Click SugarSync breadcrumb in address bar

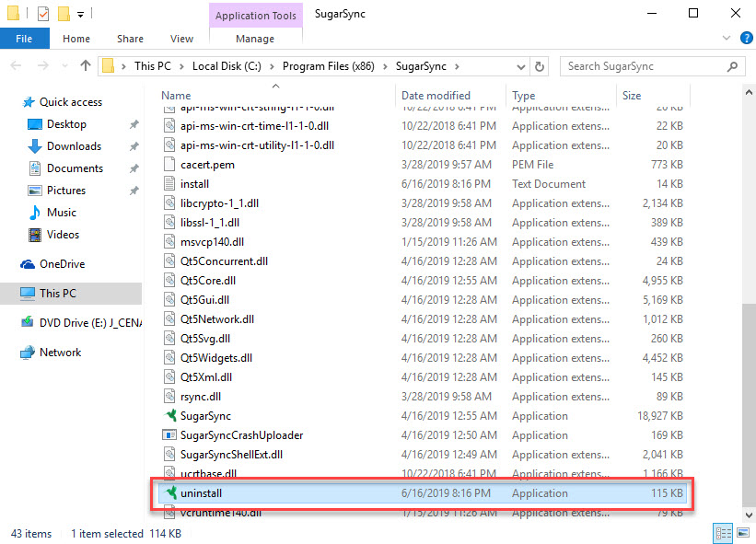click(x=421, y=66)
